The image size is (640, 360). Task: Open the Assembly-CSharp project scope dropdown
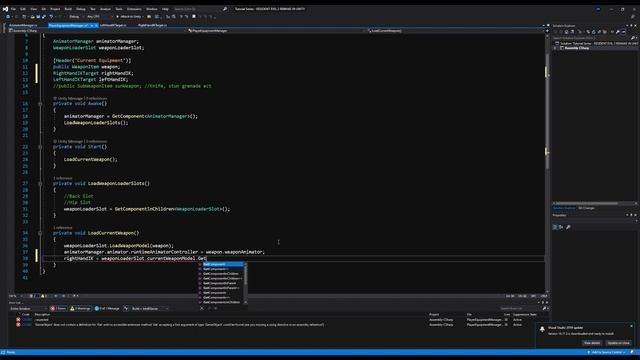click(97, 31)
